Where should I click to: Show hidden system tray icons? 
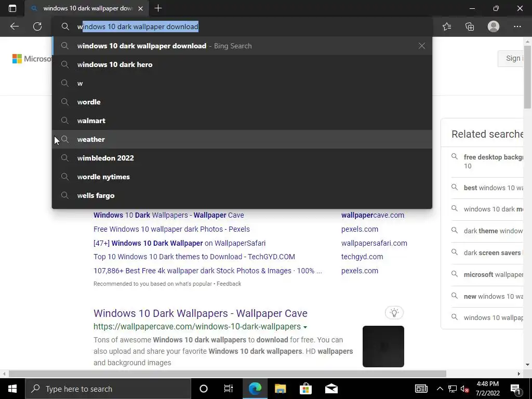(440, 389)
